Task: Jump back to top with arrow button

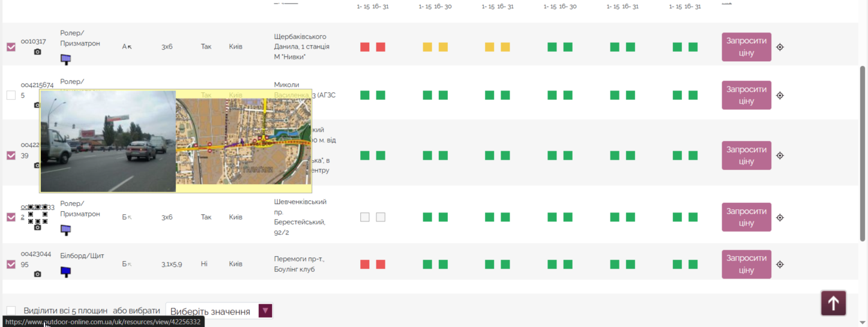Action: [833, 303]
